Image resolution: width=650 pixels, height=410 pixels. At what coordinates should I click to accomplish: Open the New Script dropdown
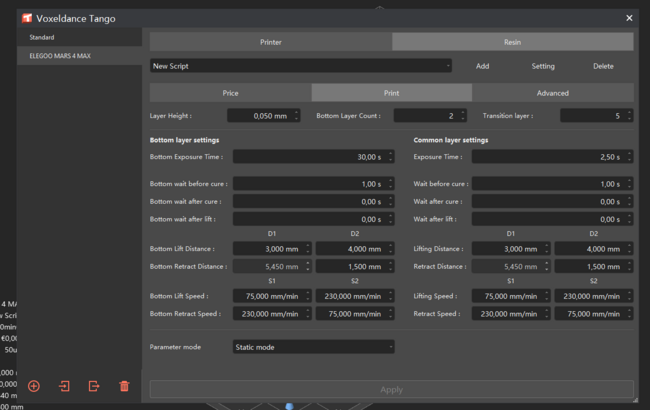pos(301,66)
